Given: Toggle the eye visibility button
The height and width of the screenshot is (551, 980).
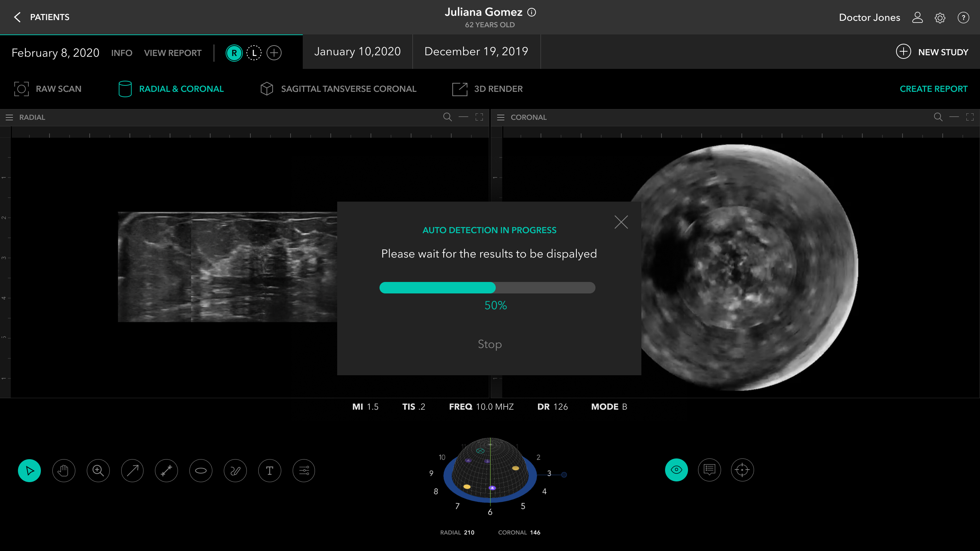Looking at the screenshot, I should click(677, 470).
